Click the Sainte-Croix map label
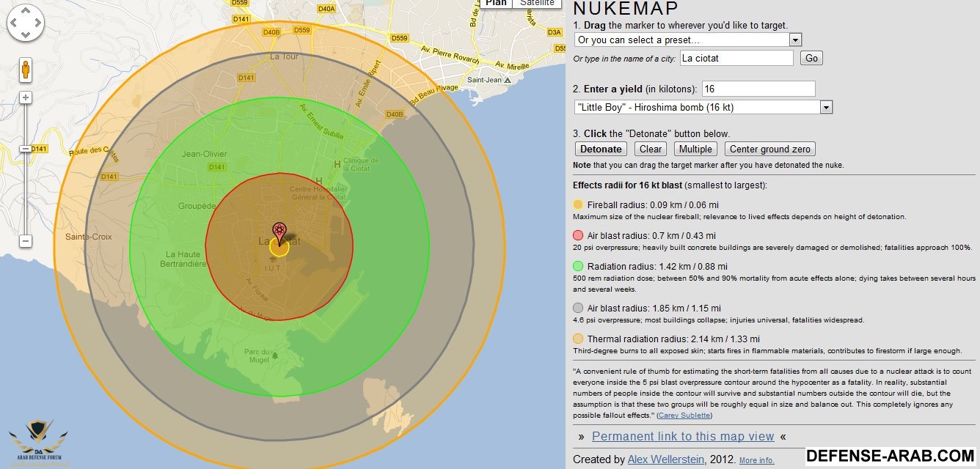 click(x=87, y=237)
